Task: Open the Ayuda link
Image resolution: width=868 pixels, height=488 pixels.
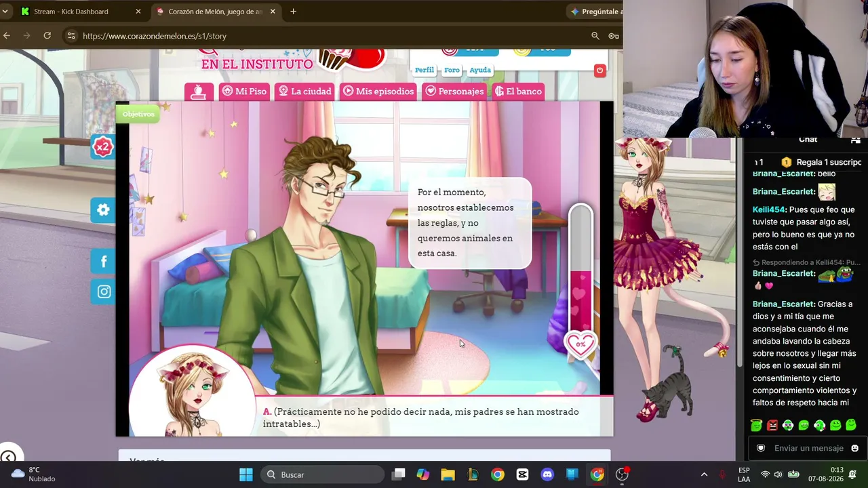Action: (x=480, y=70)
